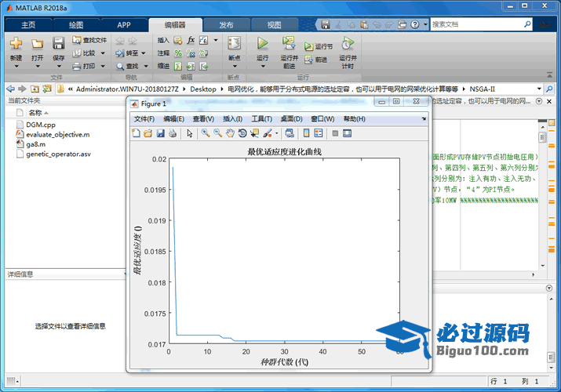Screen dimensions: 561x392
Task: Select the pan hand tool
Action: (x=230, y=133)
